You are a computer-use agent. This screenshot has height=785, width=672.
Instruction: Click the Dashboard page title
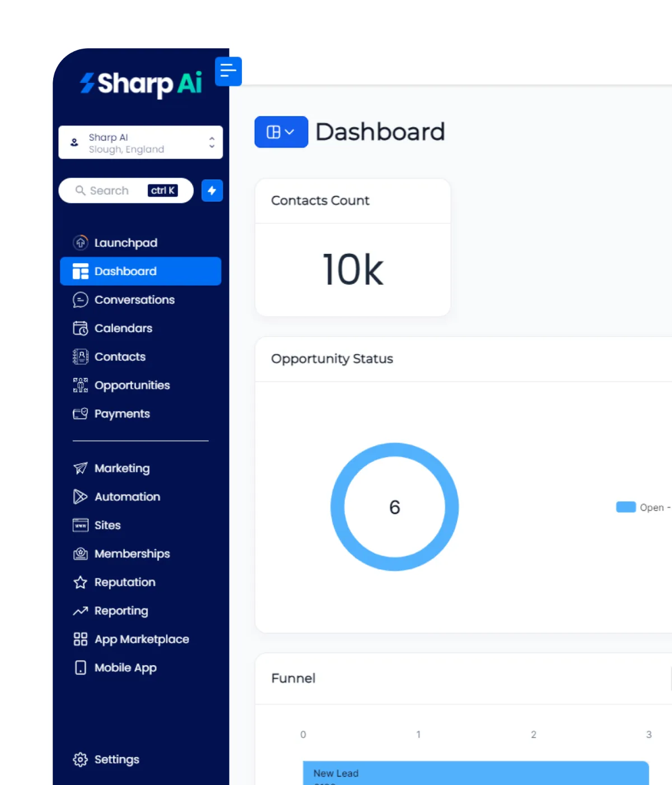[380, 132]
